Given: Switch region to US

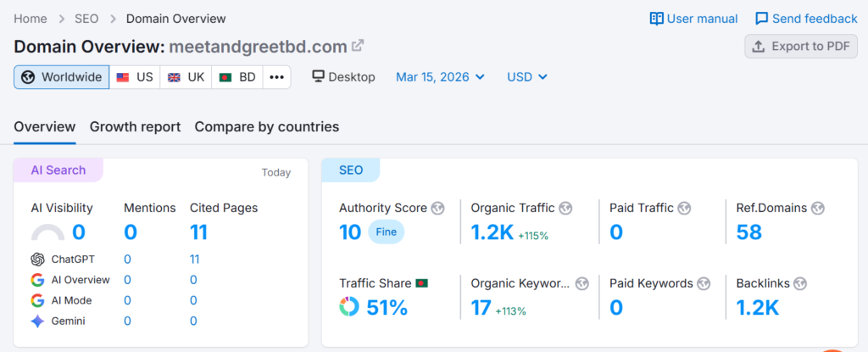Looking at the screenshot, I should pos(135,77).
